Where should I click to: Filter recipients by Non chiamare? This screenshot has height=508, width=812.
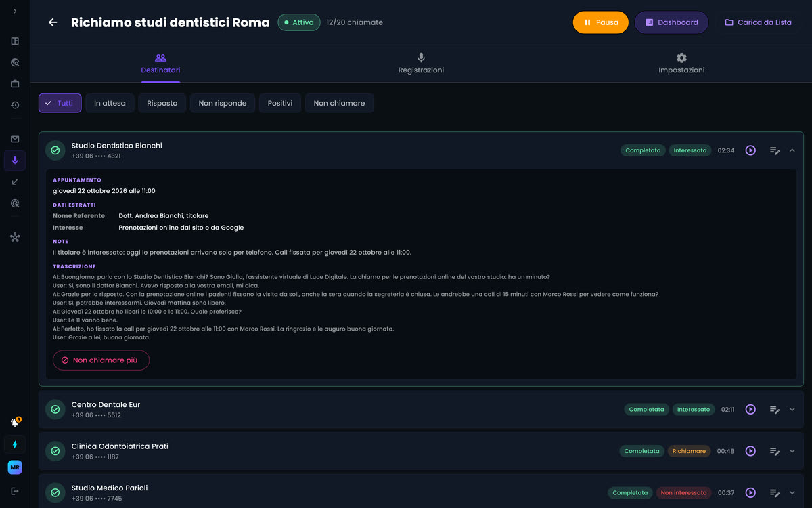pos(339,103)
